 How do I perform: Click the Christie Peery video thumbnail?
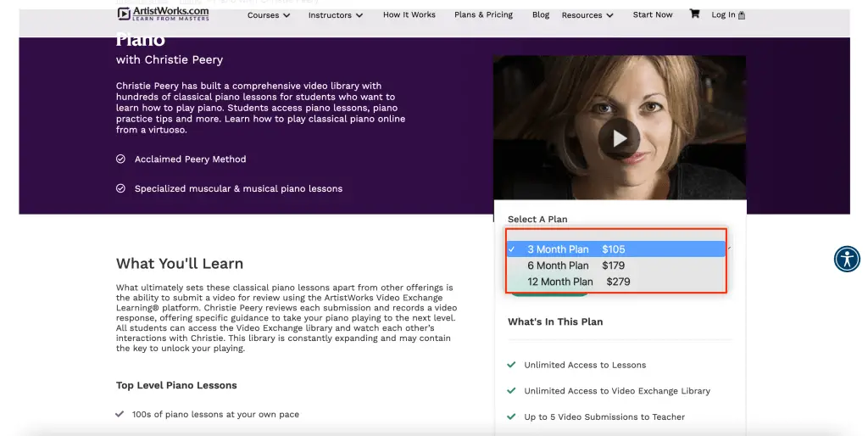pos(620,127)
